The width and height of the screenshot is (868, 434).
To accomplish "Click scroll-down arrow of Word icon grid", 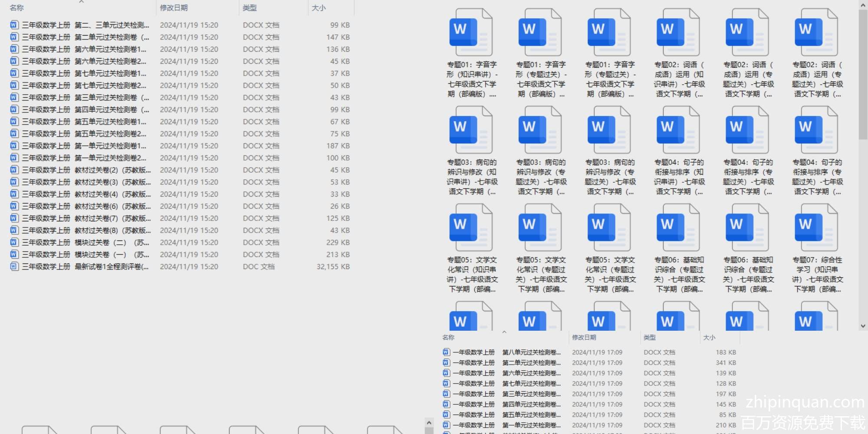I will coord(863,326).
